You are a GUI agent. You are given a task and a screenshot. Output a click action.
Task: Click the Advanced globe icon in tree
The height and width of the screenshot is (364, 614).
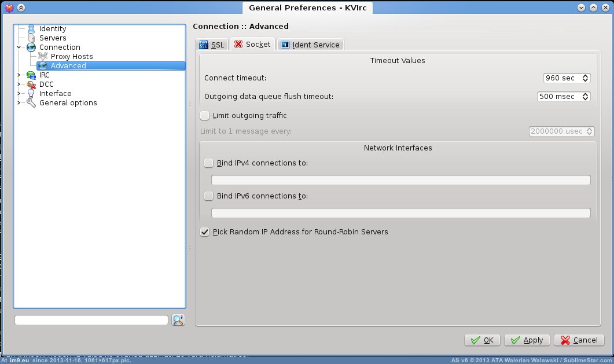tap(43, 66)
